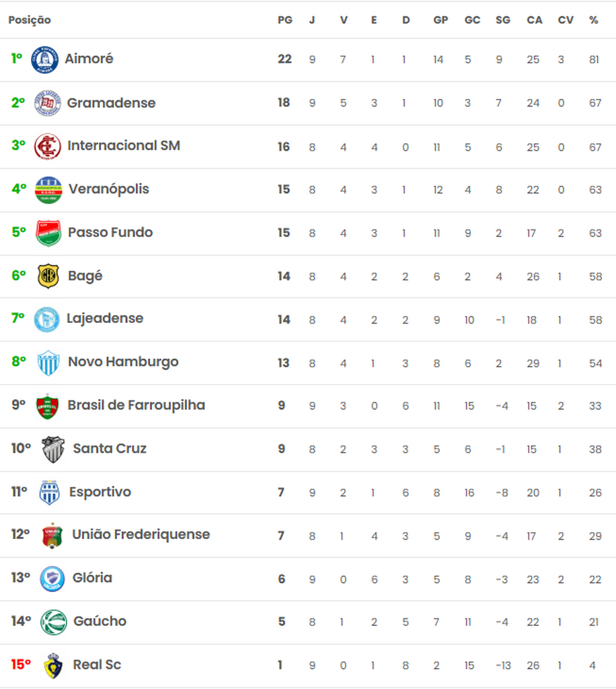The height and width of the screenshot is (689, 616).
Task: Click the Aimoré club crest
Action: [x=45, y=60]
